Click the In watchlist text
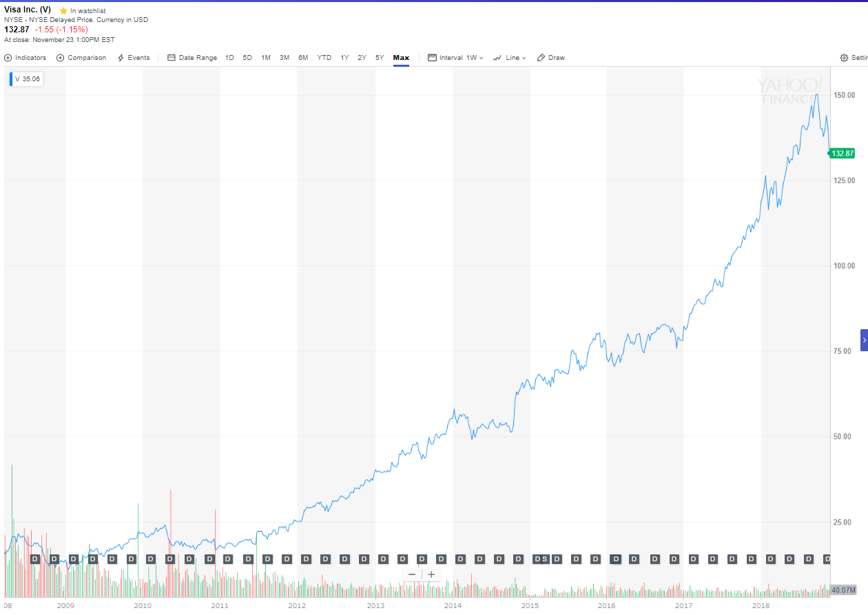 coord(87,11)
